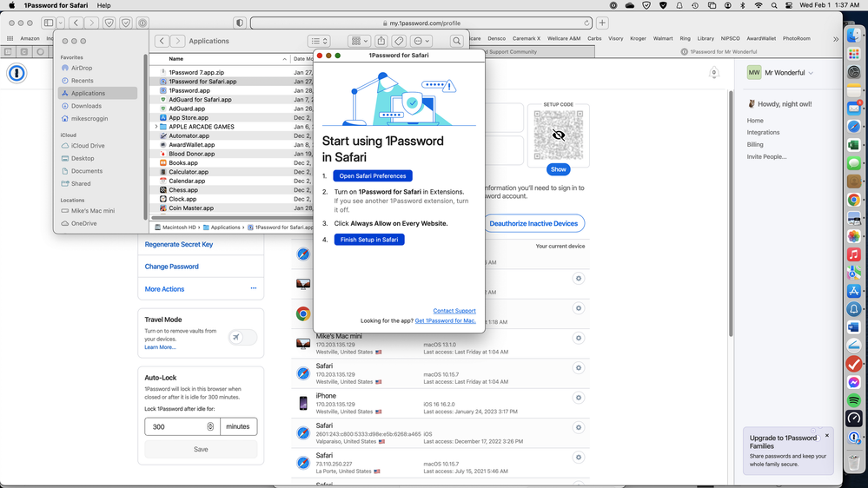This screenshot has height=488, width=868.
Task: Click the Finder edit tags icon
Action: pyautogui.click(x=399, y=41)
